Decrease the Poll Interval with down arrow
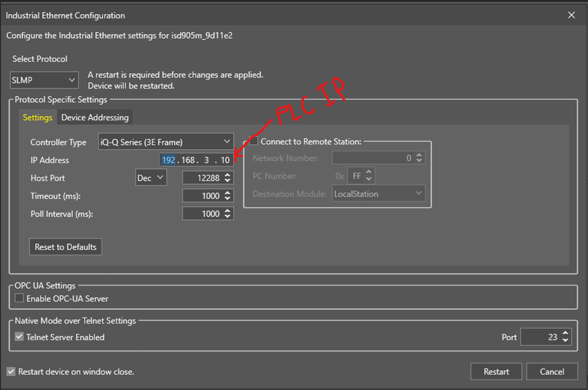The width and height of the screenshot is (588, 390). tap(228, 216)
